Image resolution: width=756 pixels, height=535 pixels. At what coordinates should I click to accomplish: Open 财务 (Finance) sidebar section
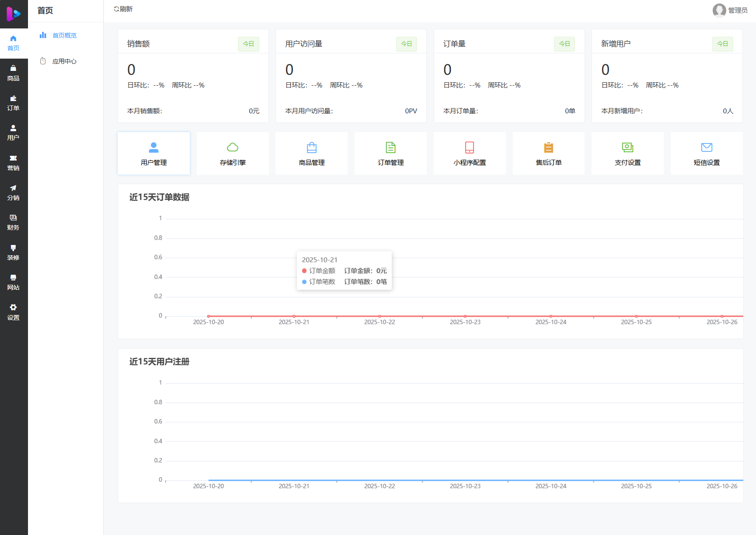(13, 222)
